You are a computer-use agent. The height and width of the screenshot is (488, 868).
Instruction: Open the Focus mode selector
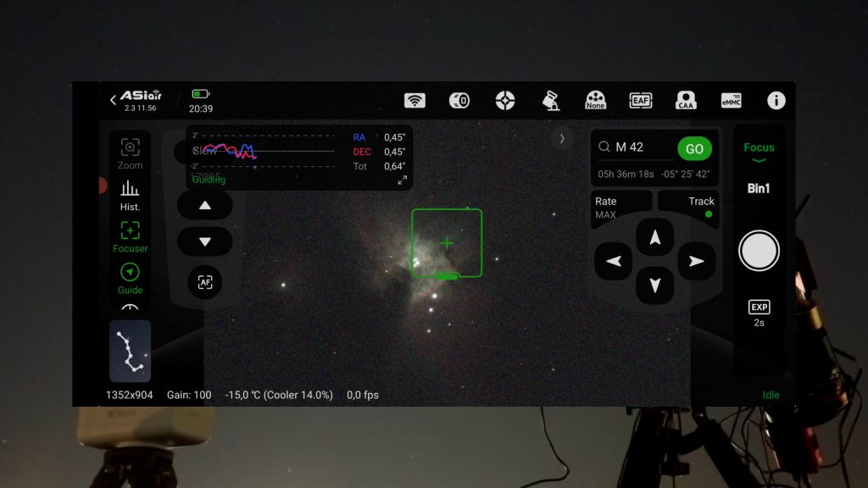(759, 152)
